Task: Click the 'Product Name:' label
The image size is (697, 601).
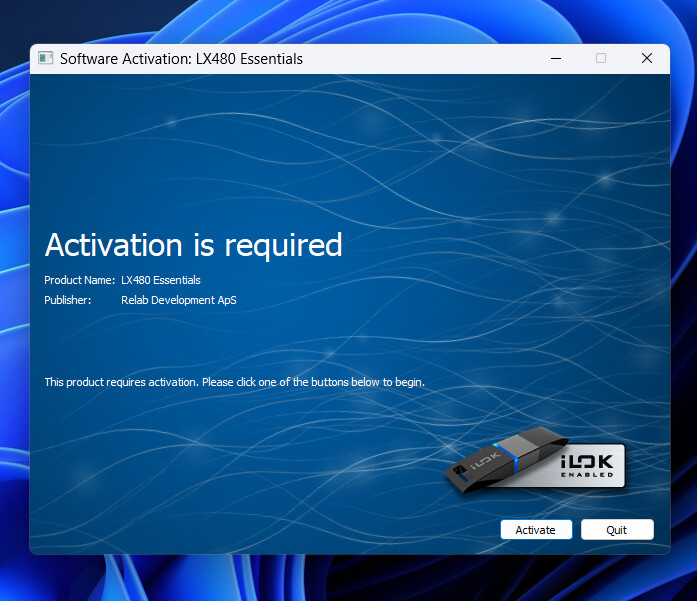Action: pos(79,280)
